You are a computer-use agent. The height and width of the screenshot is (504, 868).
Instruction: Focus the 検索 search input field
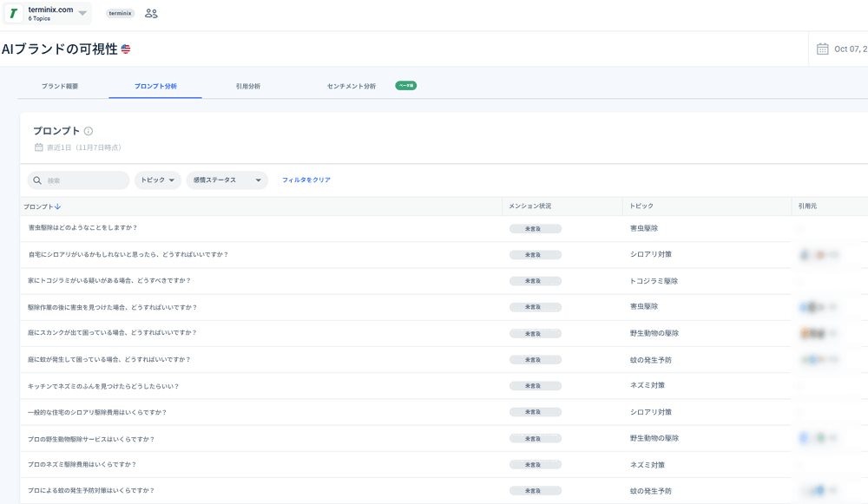pos(79,180)
